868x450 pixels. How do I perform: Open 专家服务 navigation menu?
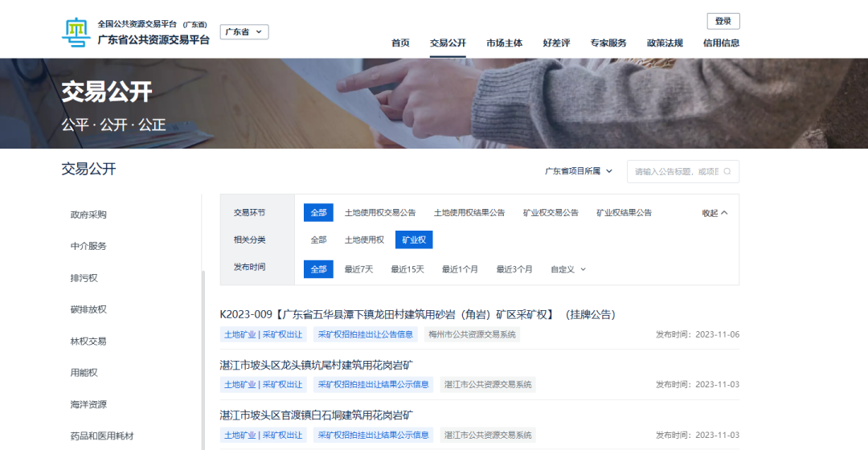(x=608, y=43)
